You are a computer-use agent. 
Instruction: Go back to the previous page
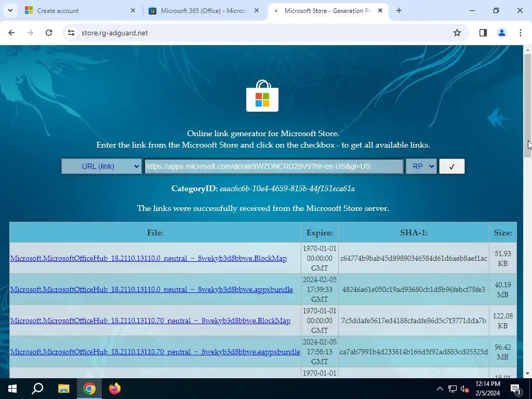(11, 33)
